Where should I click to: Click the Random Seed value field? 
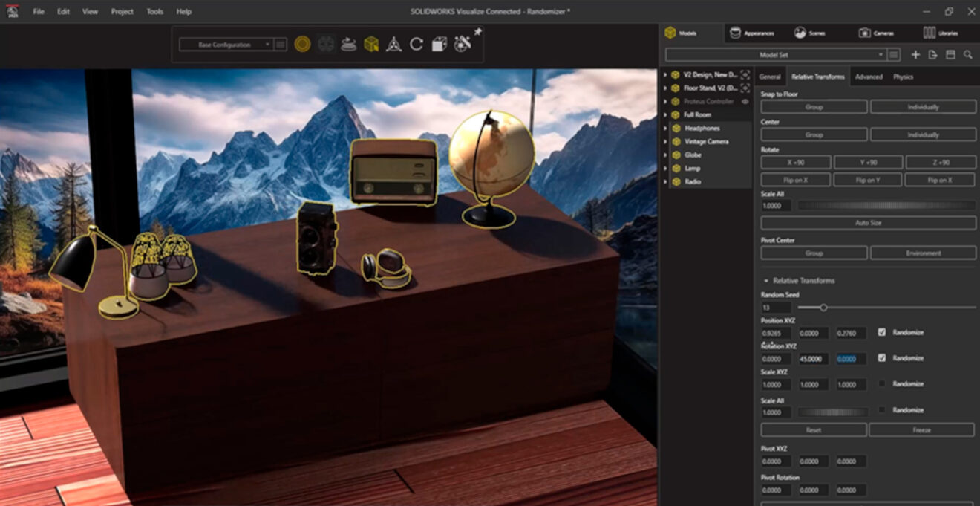(776, 307)
